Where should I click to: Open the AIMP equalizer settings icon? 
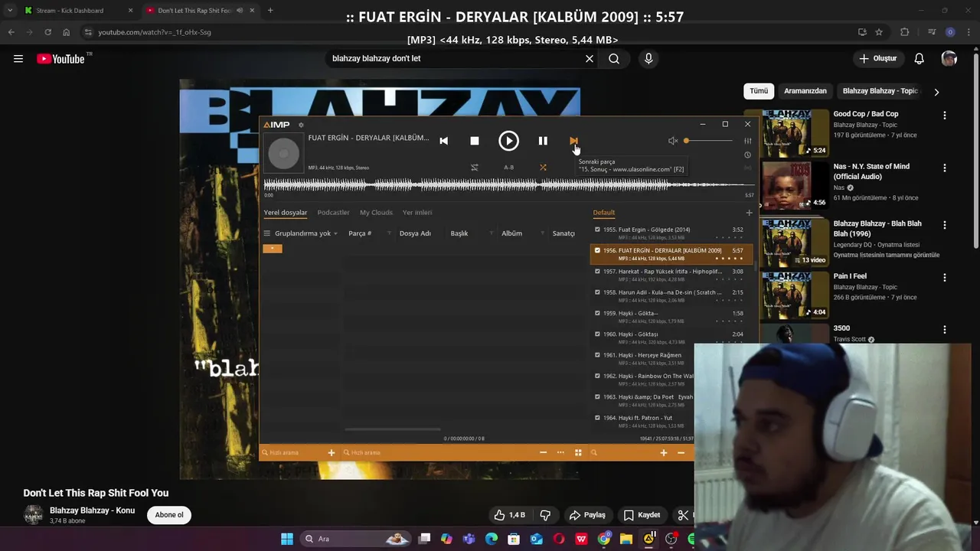pyautogui.click(x=748, y=141)
